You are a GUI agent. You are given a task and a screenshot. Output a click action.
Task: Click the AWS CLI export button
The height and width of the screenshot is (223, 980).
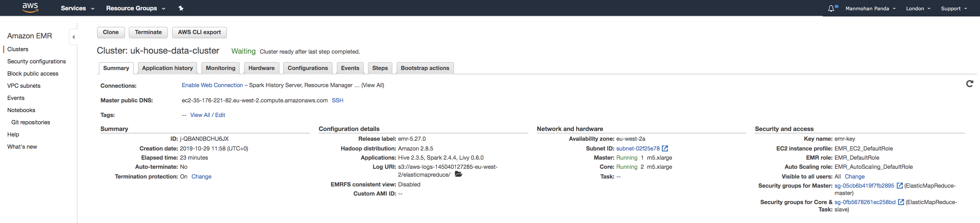point(199,32)
